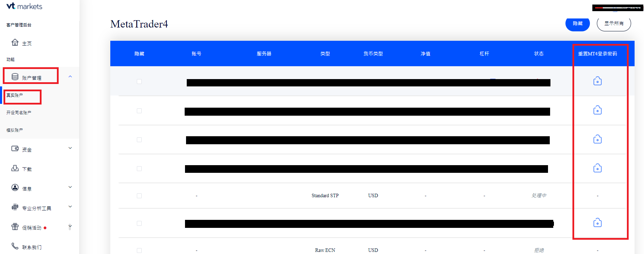The height and width of the screenshot is (254, 644).
Task: Click the 状态 column header
Action: click(x=539, y=54)
